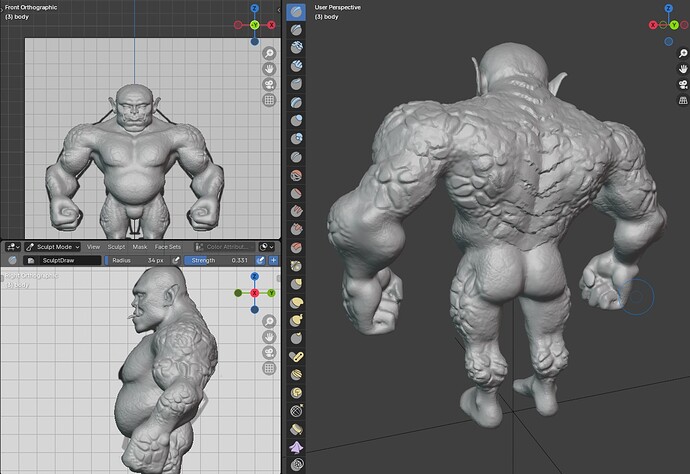
Task: Toggle perspective/orthographic in Right Orthographic viewport
Action: point(269,368)
